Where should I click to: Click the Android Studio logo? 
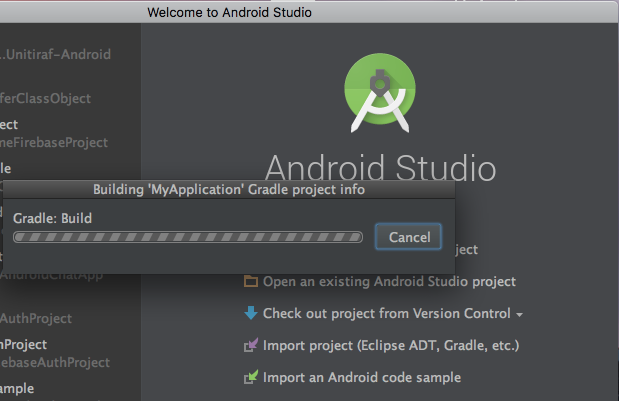pyautogui.click(x=380, y=93)
